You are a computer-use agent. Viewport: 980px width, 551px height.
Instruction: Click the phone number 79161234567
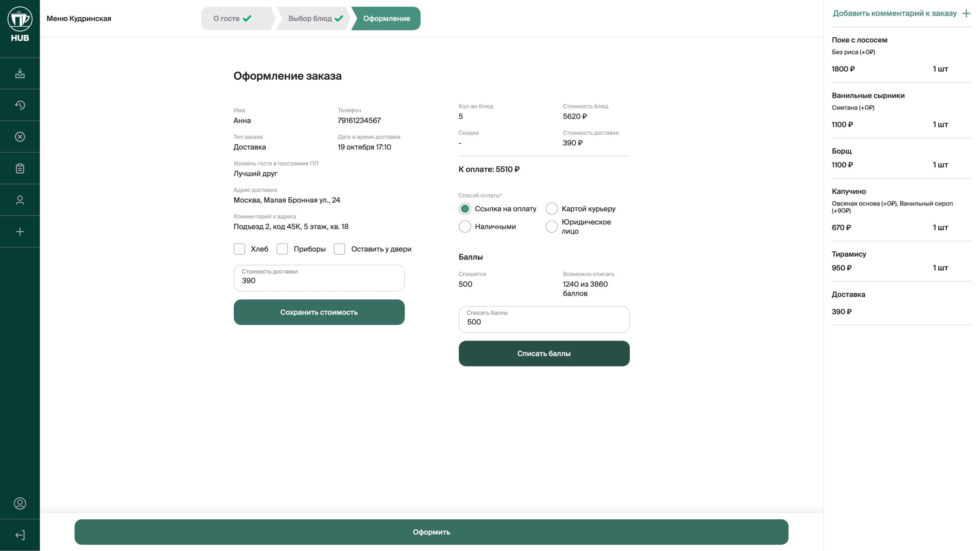(359, 121)
